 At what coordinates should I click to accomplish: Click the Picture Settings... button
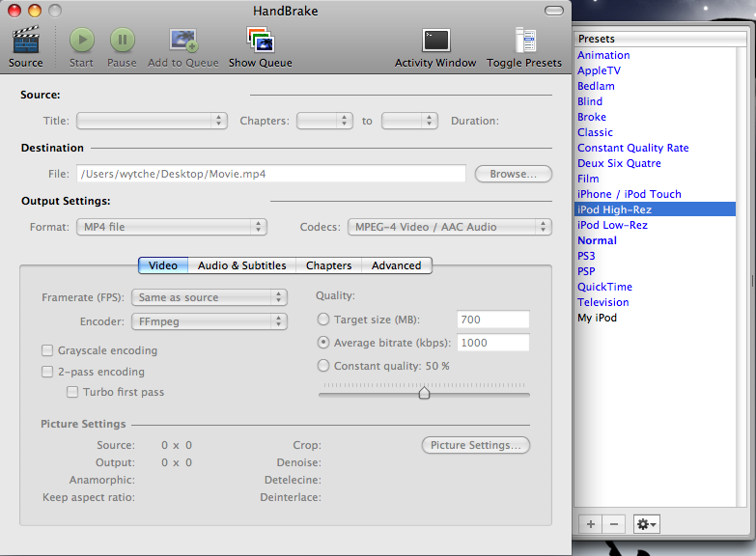click(475, 445)
